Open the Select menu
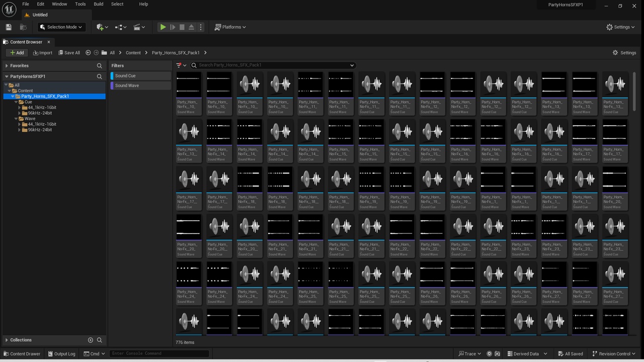Image resolution: width=644 pixels, height=362 pixels. click(117, 4)
